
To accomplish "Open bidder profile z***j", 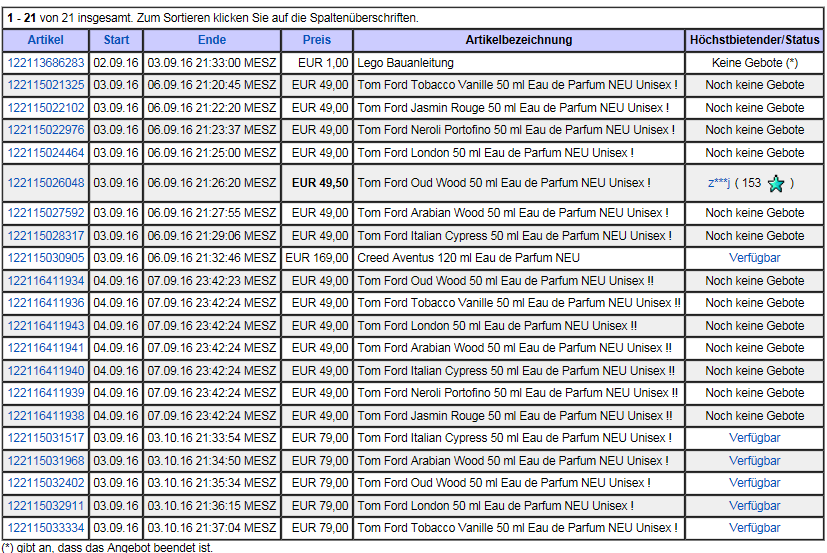I will (x=719, y=183).
